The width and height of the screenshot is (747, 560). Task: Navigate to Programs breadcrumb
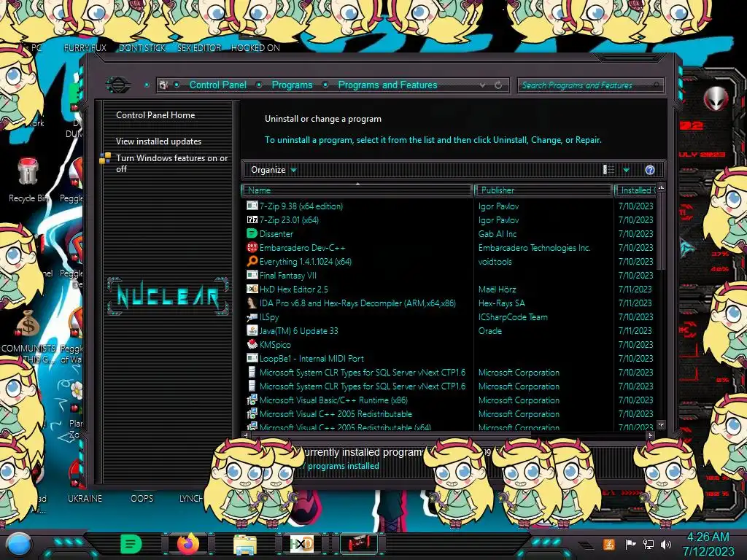[x=292, y=85]
